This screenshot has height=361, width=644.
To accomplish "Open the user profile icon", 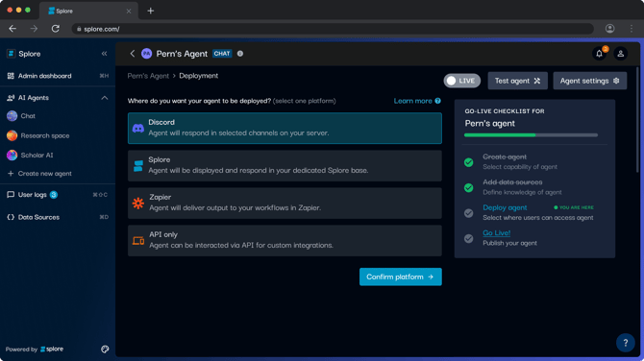I will click(621, 54).
